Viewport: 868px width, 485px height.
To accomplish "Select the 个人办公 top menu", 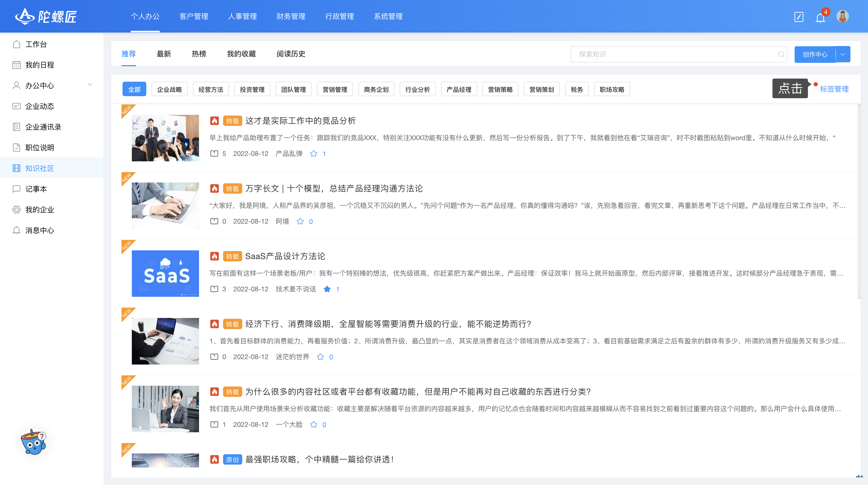I will (145, 16).
